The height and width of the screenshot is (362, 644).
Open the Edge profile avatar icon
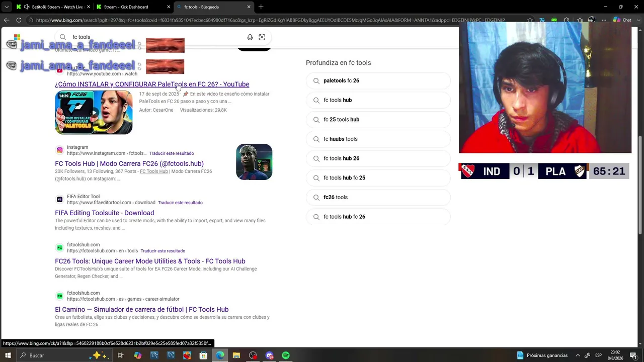[x=592, y=20]
